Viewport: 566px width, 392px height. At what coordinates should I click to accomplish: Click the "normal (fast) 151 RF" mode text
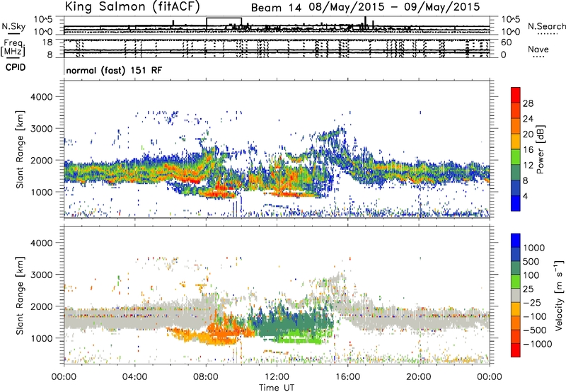click(114, 70)
